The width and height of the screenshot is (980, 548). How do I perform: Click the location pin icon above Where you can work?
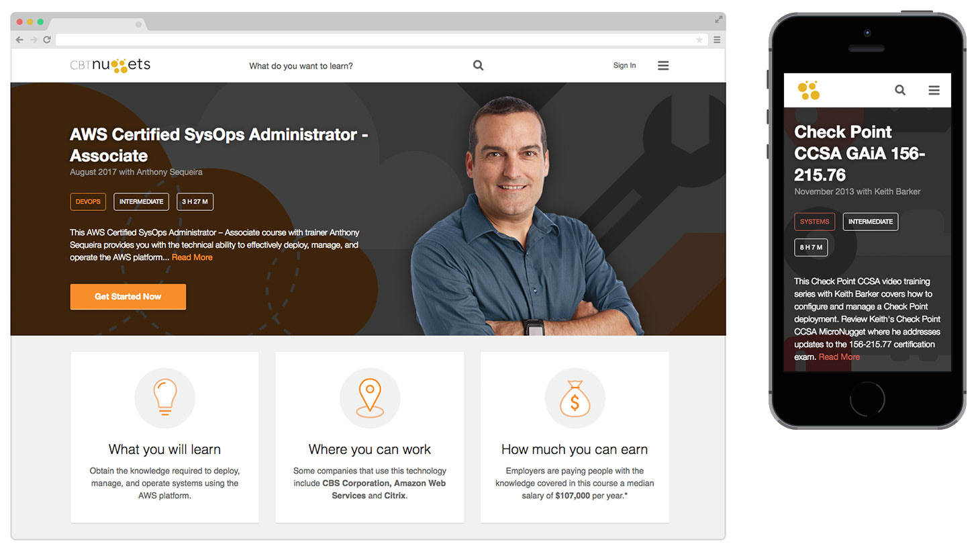(370, 398)
